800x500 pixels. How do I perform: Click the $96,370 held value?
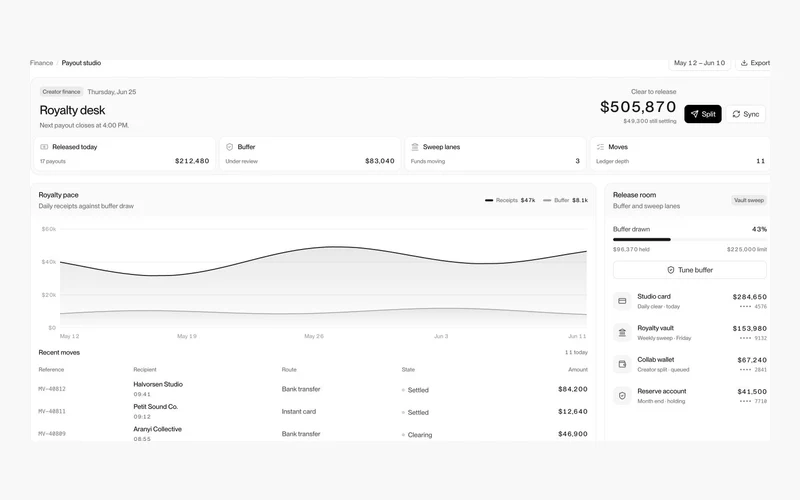click(631, 249)
